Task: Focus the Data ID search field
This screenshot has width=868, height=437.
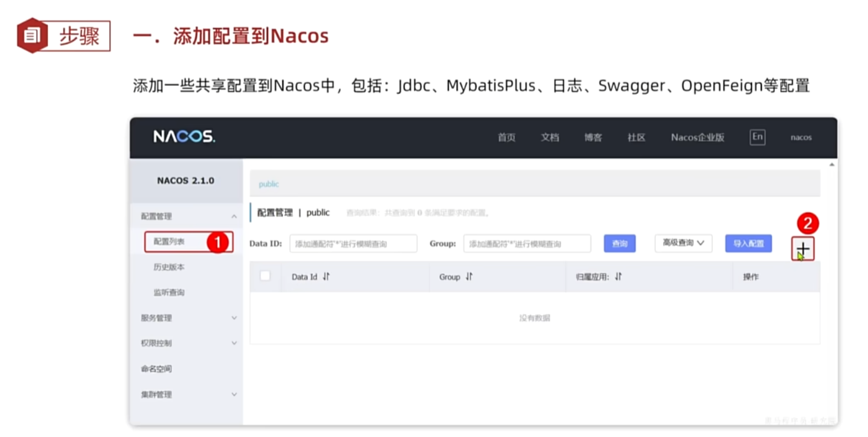Action: pyautogui.click(x=353, y=243)
